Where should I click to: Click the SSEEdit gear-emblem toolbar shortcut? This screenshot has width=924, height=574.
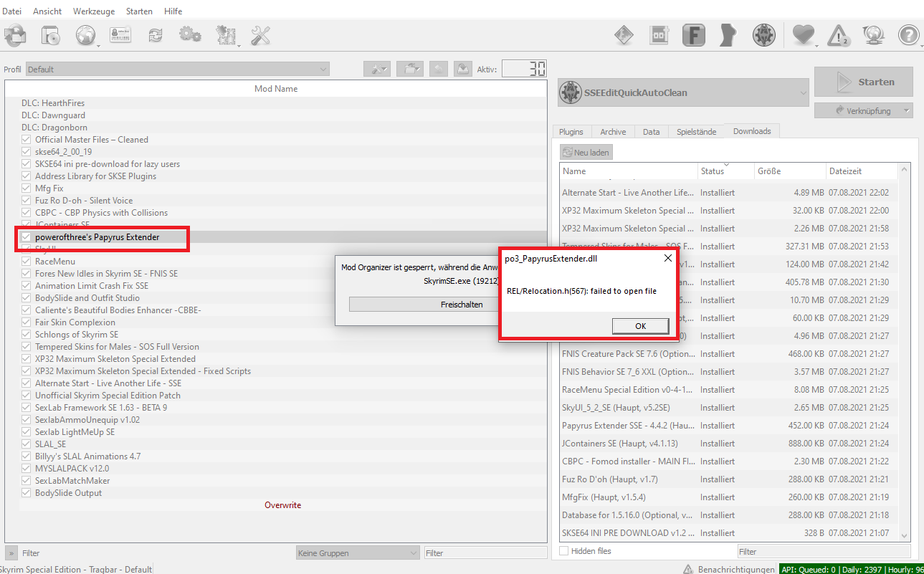click(x=763, y=35)
